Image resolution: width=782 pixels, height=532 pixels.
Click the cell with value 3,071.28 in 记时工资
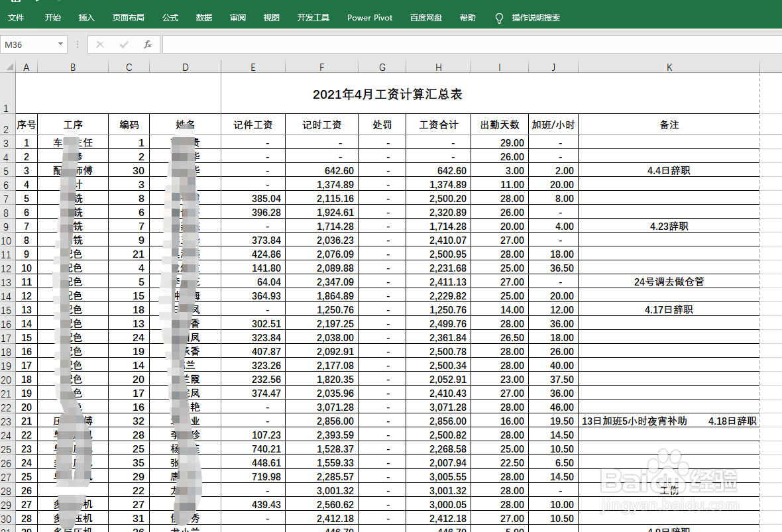click(x=321, y=407)
